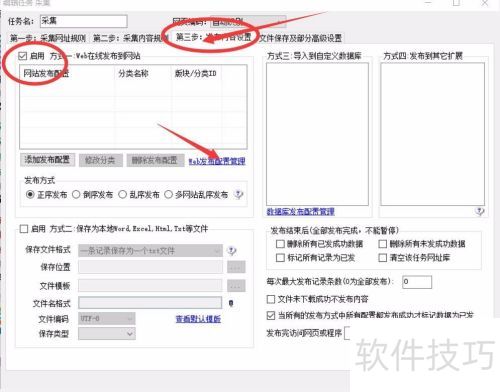This screenshot has width=500, height=392.
Task: Enable 方式二 保存为本地Word,Excel文件 checkbox
Action: (x=24, y=229)
